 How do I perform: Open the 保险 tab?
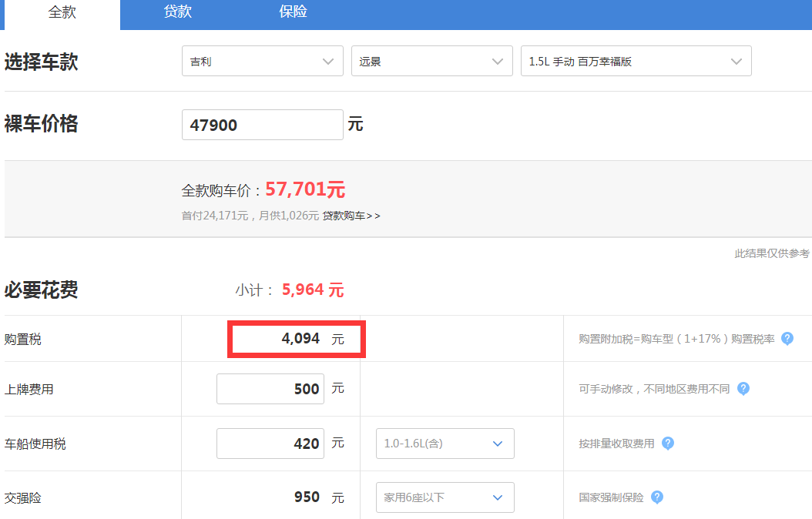point(293,12)
